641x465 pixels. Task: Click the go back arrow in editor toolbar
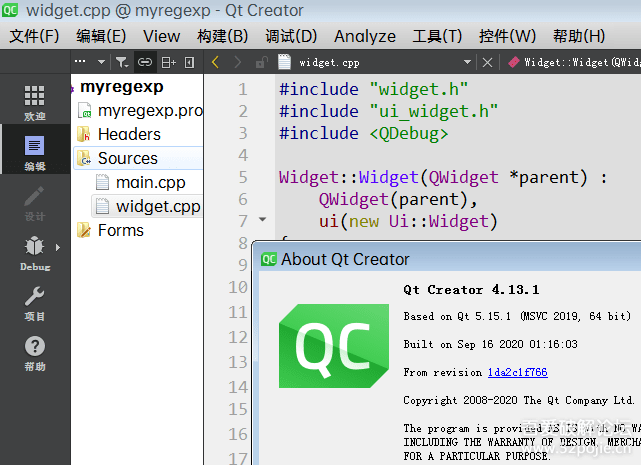tap(215, 62)
